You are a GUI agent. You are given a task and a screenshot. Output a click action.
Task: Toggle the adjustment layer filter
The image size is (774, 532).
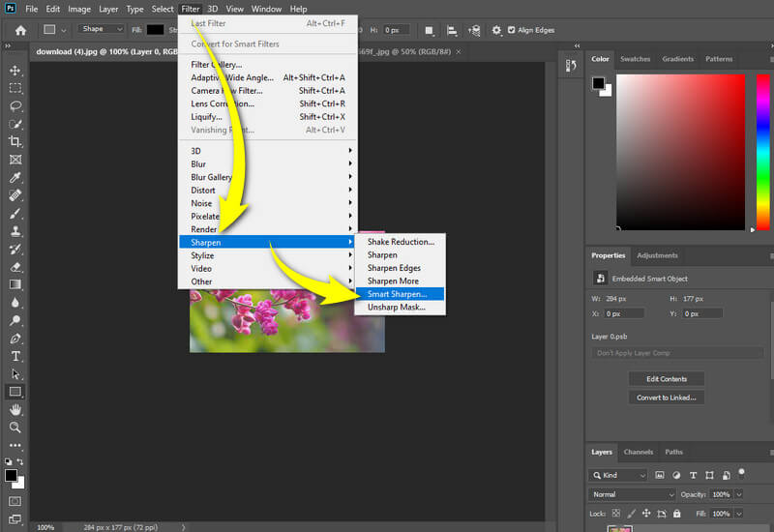coord(676,475)
